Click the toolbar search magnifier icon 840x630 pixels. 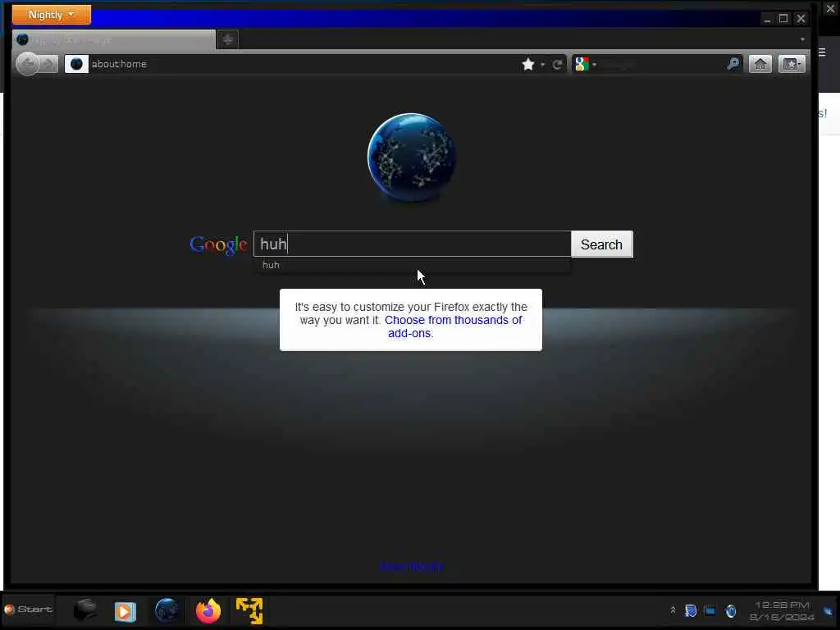pos(733,64)
